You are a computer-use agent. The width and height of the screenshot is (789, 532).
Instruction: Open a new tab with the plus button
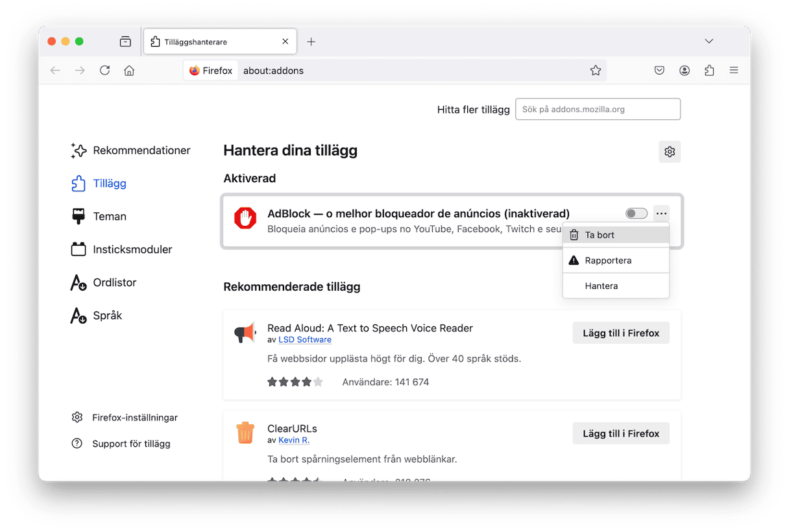(x=311, y=42)
